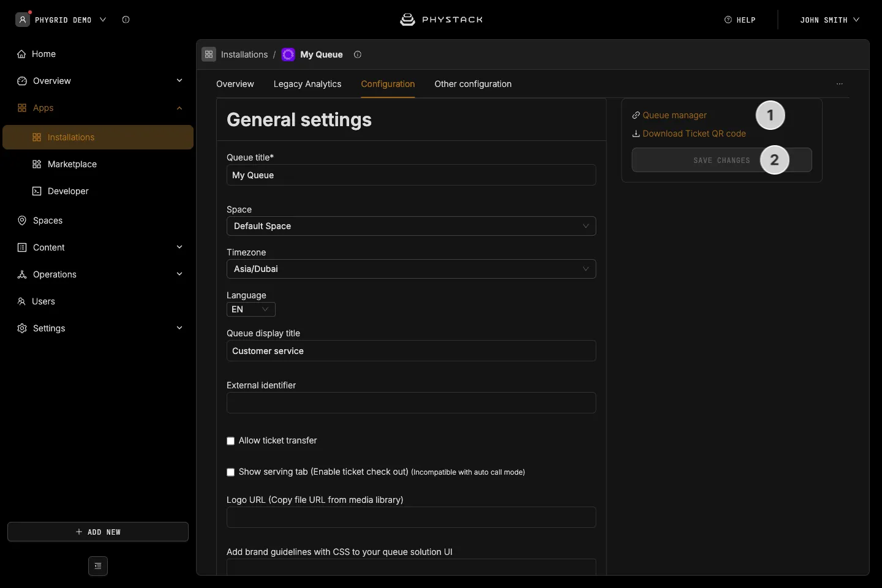Show info icon next to My Queue
The image size is (882, 588).
point(358,55)
